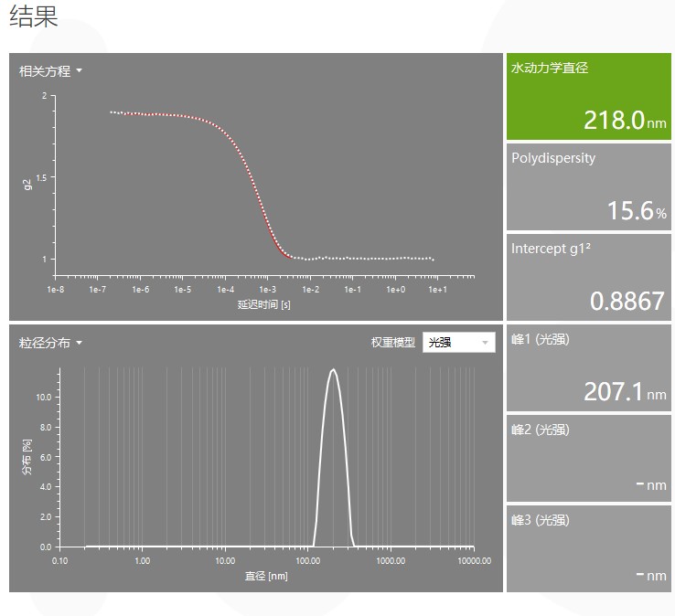Select the 峰3 (光强) empty result tile
Viewport: 675px width, 616px height.
pyautogui.click(x=588, y=549)
